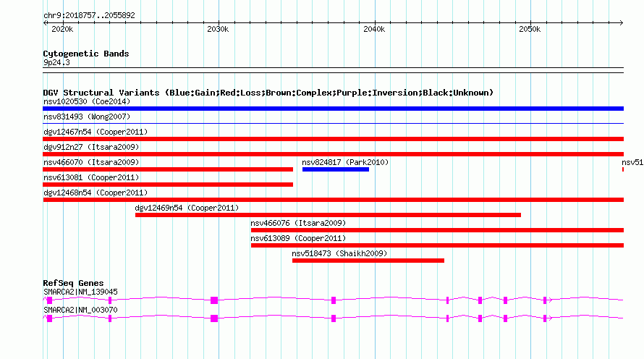Select the red nsv466070 loss bar
Image resolution: width=644 pixels, height=359 pixels.
click(168, 169)
